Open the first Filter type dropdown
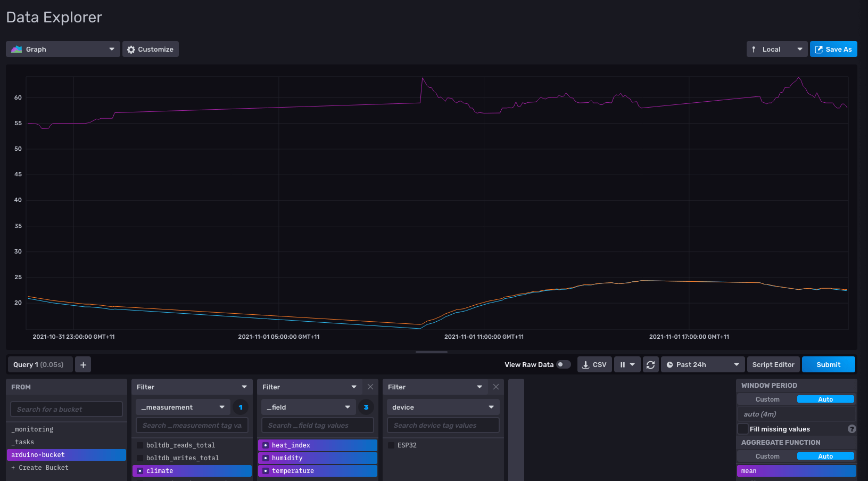 pyautogui.click(x=192, y=387)
